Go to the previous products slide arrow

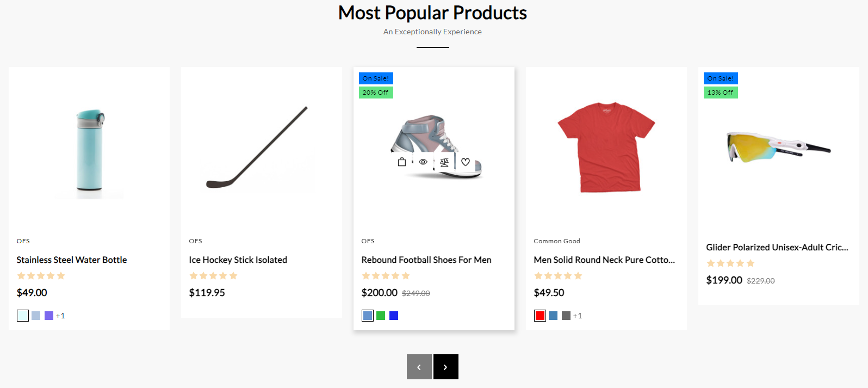point(419,367)
